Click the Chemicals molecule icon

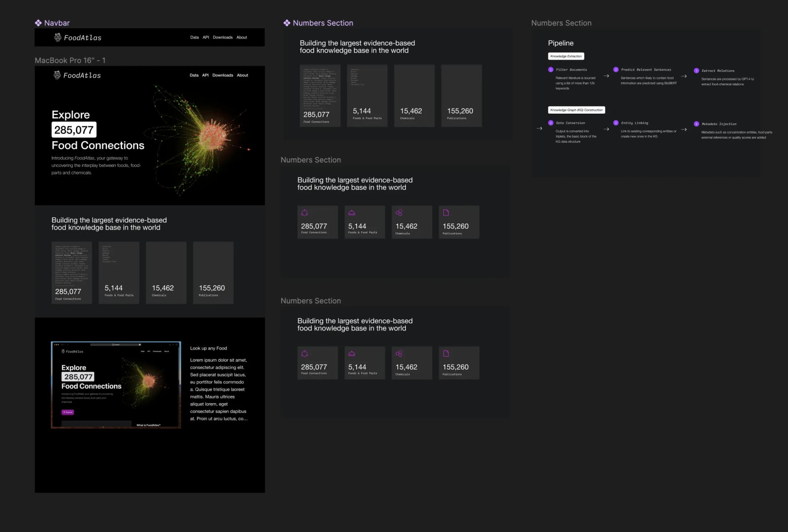click(x=398, y=212)
